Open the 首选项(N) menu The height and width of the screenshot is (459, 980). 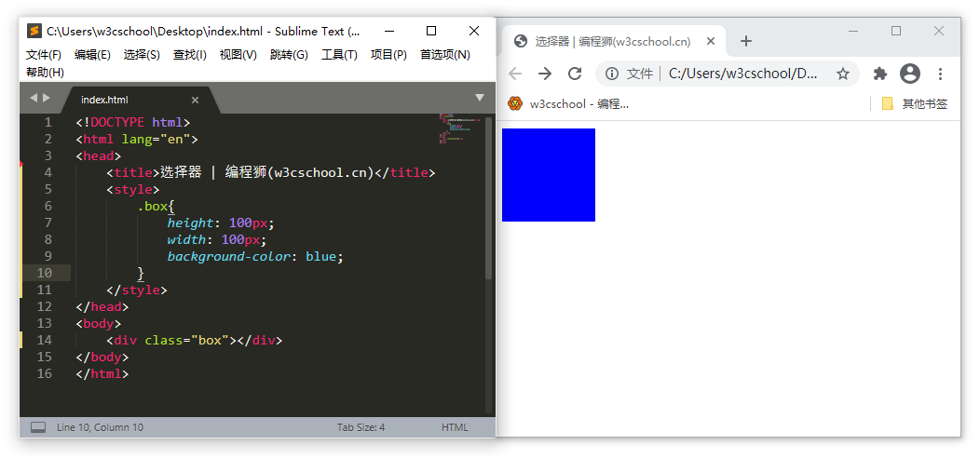click(444, 55)
